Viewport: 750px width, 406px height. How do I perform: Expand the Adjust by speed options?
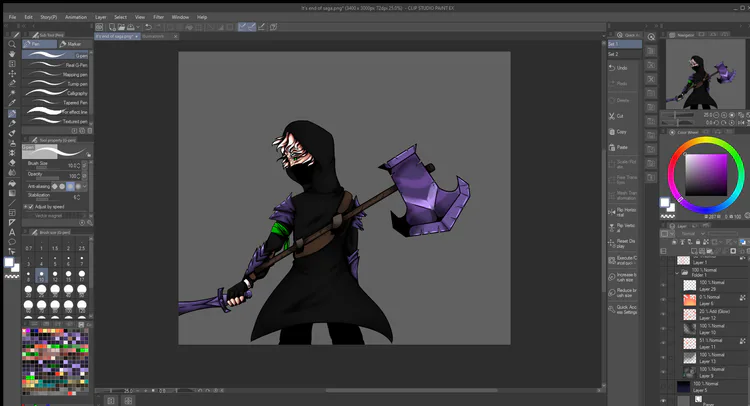[x=25, y=207]
